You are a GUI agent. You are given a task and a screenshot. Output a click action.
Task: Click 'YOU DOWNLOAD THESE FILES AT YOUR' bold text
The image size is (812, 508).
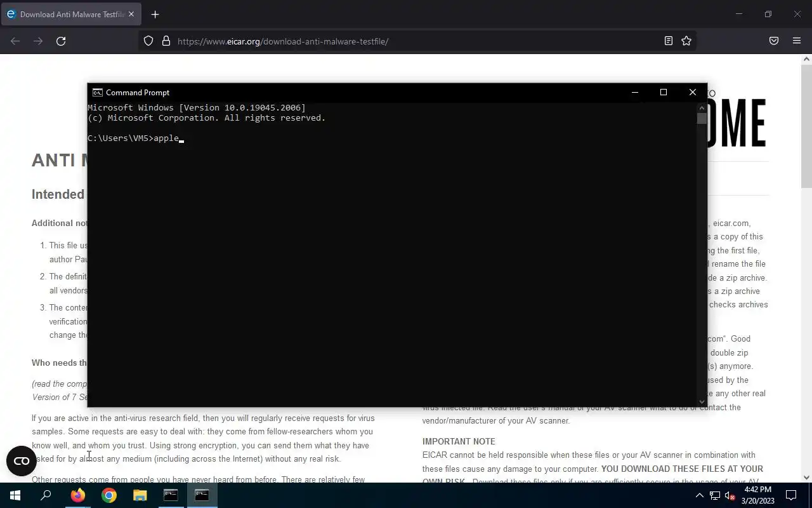click(x=682, y=469)
